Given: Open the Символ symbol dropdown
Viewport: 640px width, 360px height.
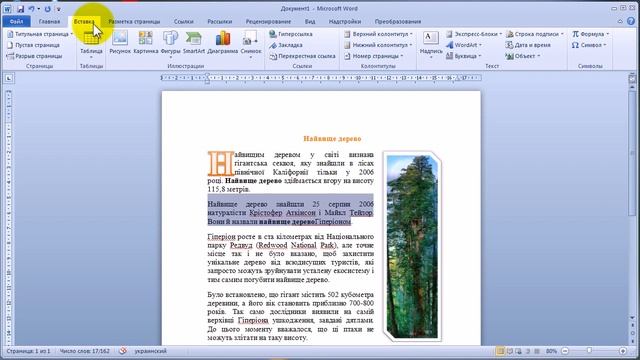Looking at the screenshot, I should (589, 45).
